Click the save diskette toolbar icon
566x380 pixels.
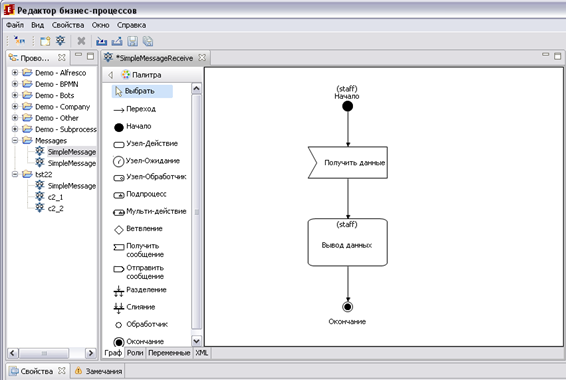pyautogui.click(x=132, y=41)
